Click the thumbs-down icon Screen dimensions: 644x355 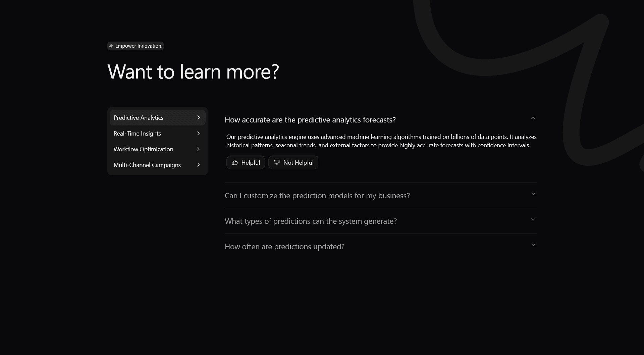277,162
